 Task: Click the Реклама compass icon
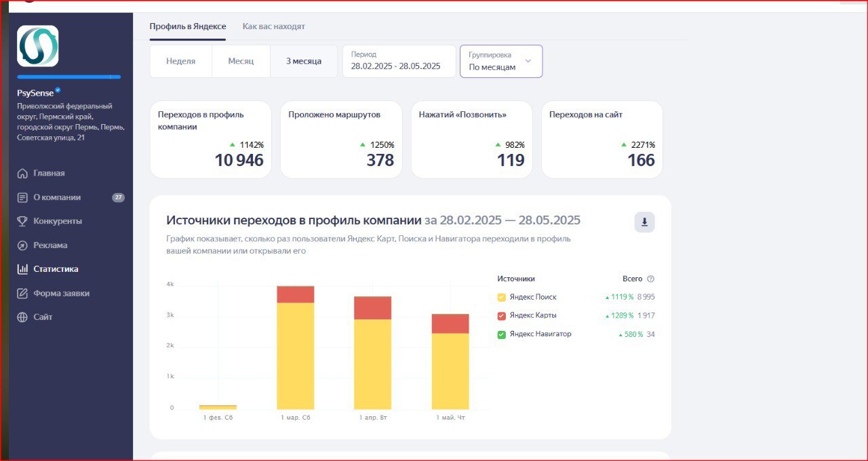click(x=22, y=245)
